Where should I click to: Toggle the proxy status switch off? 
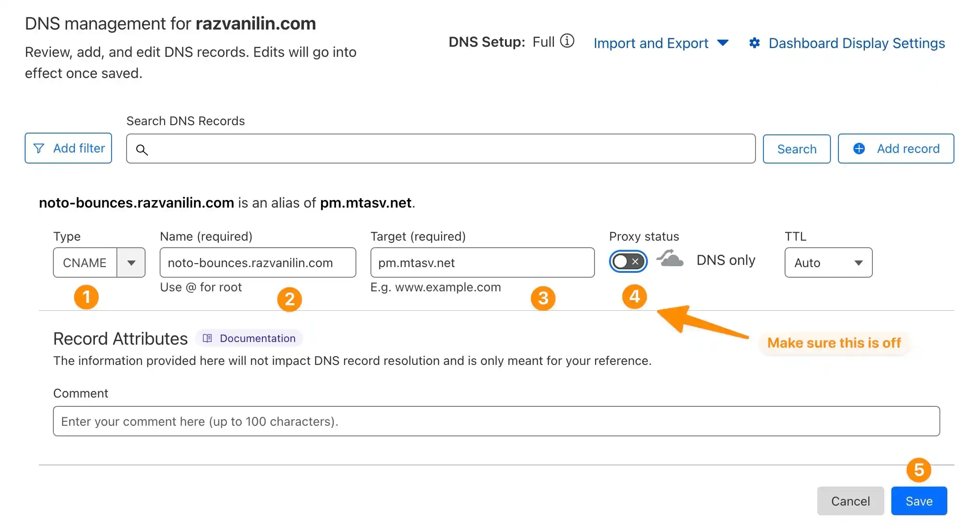click(x=627, y=261)
